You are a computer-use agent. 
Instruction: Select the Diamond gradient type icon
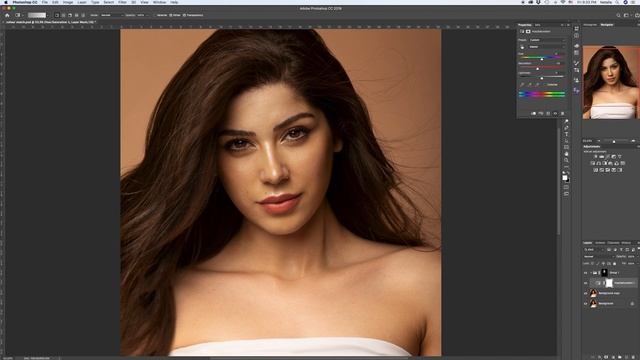[83, 15]
